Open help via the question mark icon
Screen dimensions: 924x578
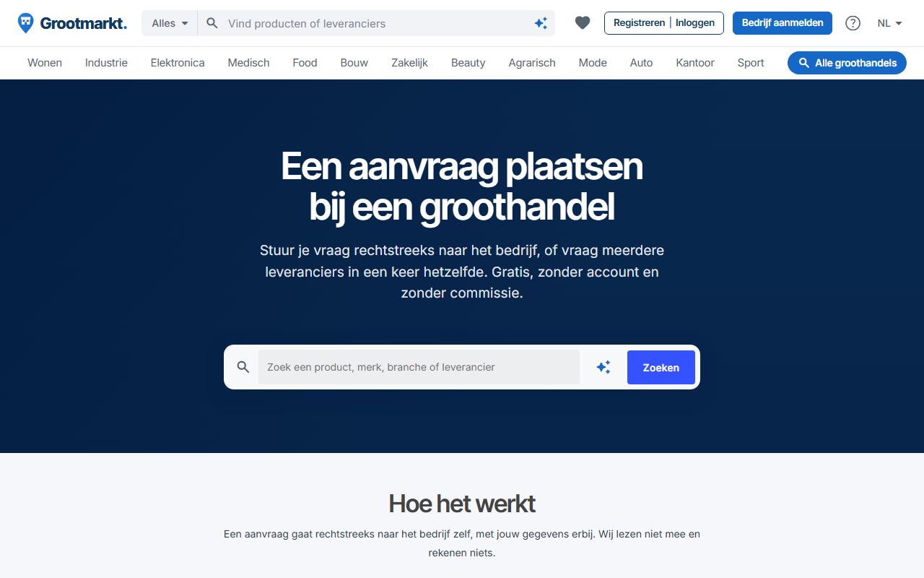tap(853, 23)
